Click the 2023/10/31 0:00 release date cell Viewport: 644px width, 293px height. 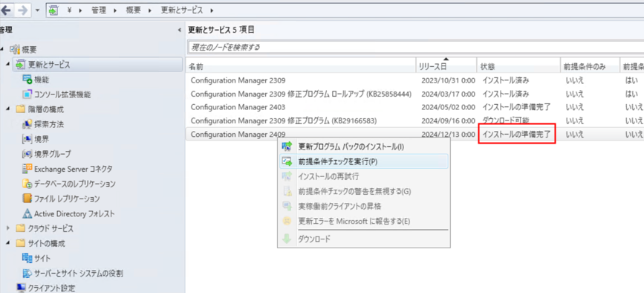448,80
